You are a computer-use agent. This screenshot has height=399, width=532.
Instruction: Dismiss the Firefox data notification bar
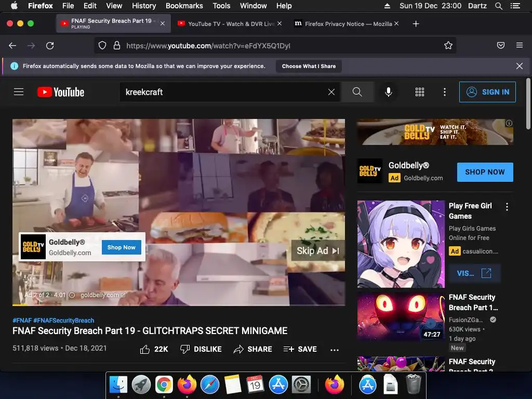(520, 66)
